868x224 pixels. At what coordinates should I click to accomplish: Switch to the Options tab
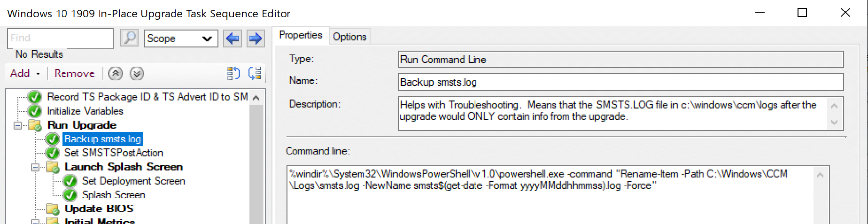[349, 37]
